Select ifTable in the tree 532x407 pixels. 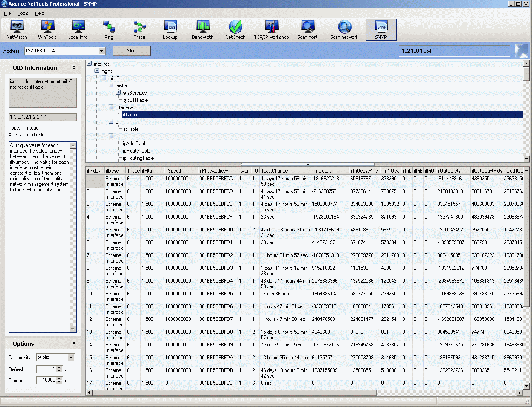pyautogui.click(x=130, y=115)
